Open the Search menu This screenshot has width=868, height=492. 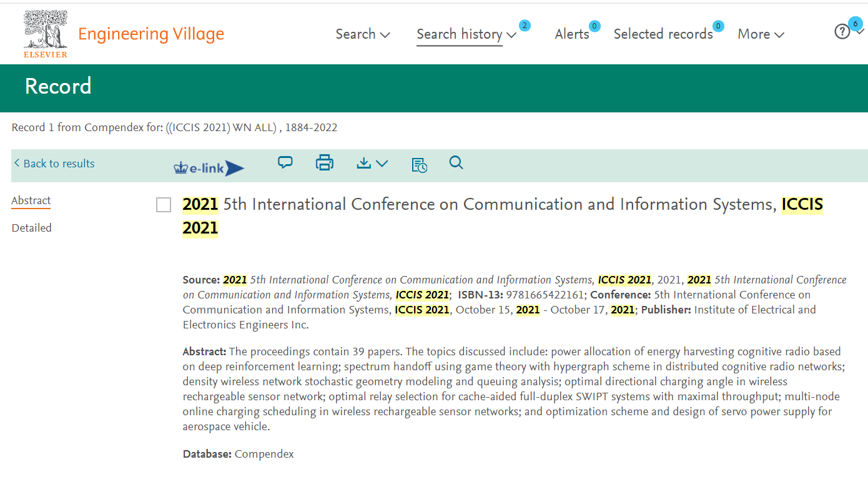(x=363, y=34)
